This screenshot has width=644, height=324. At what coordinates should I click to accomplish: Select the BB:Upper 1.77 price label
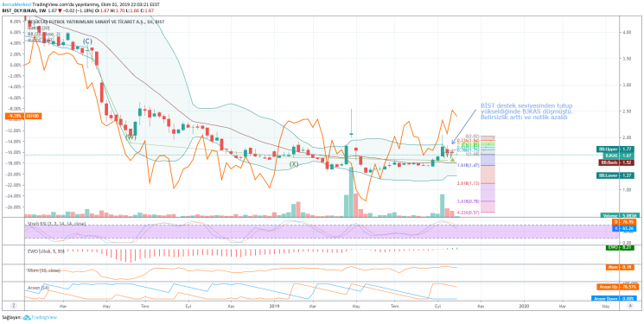click(x=615, y=149)
